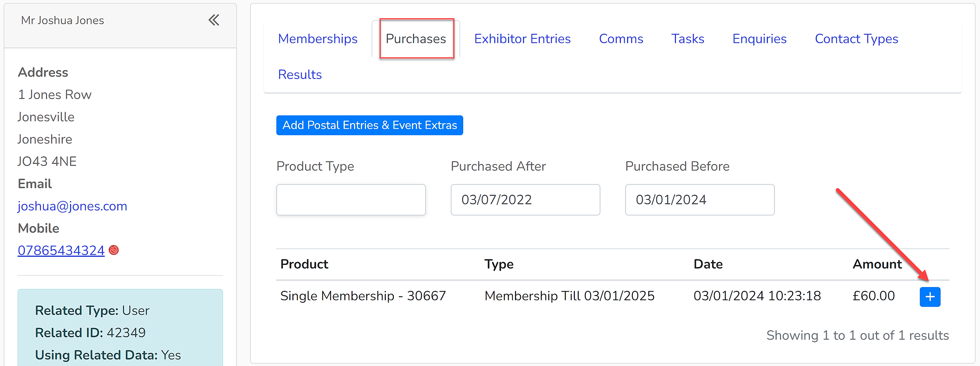The image size is (980, 366).
Task: Click the Purchased After date field
Action: tap(525, 200)
